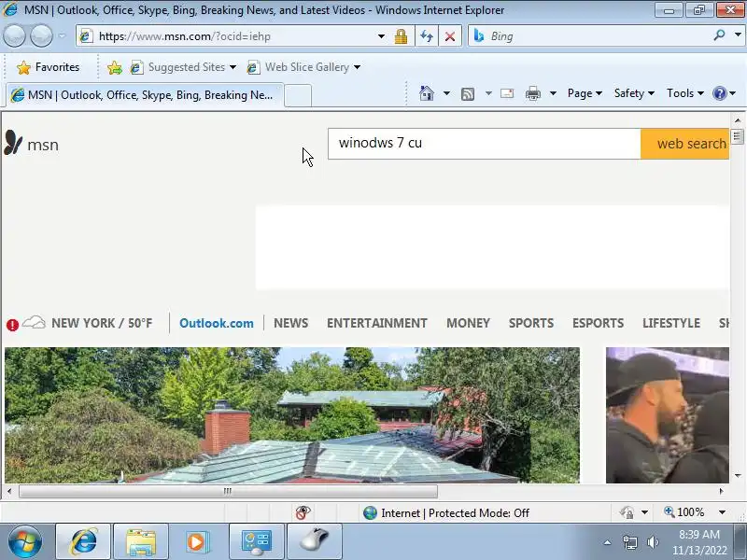This screenshot has height=560, width=747.
Task: Expand the Home button dropdown arrow
Action: (x=446, y=93)
